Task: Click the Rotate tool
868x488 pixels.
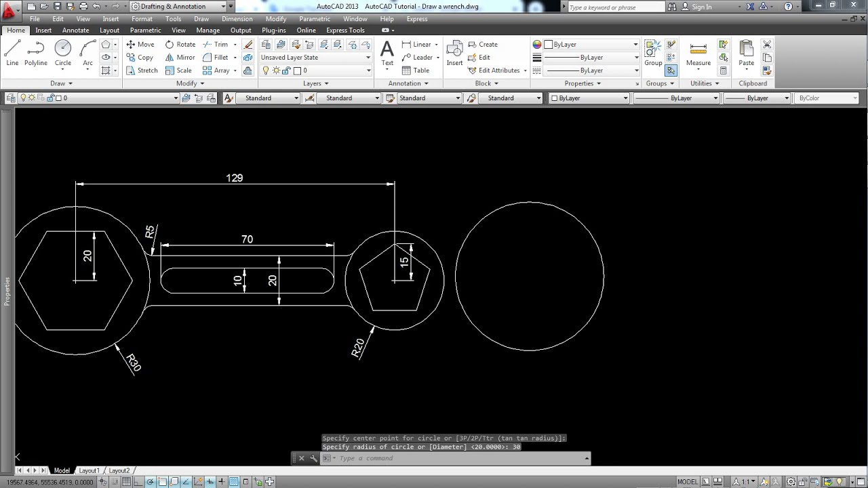Action: pyautogui.click(x=180, y=44)
